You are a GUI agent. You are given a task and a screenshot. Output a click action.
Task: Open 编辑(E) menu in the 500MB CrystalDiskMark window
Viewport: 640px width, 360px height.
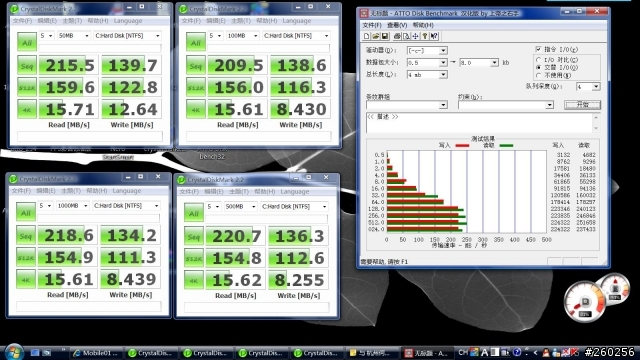pyautogui.click(x=214, y=191)
